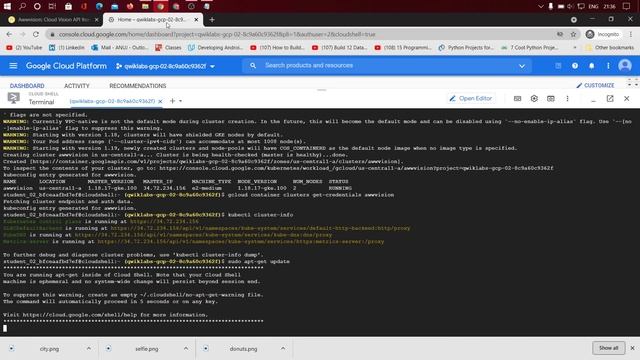Image resolution: width=640 pixels, height=360 pixels.
Task: Open the Chrome three-dot menu
Action: click(x=631, y=34)
